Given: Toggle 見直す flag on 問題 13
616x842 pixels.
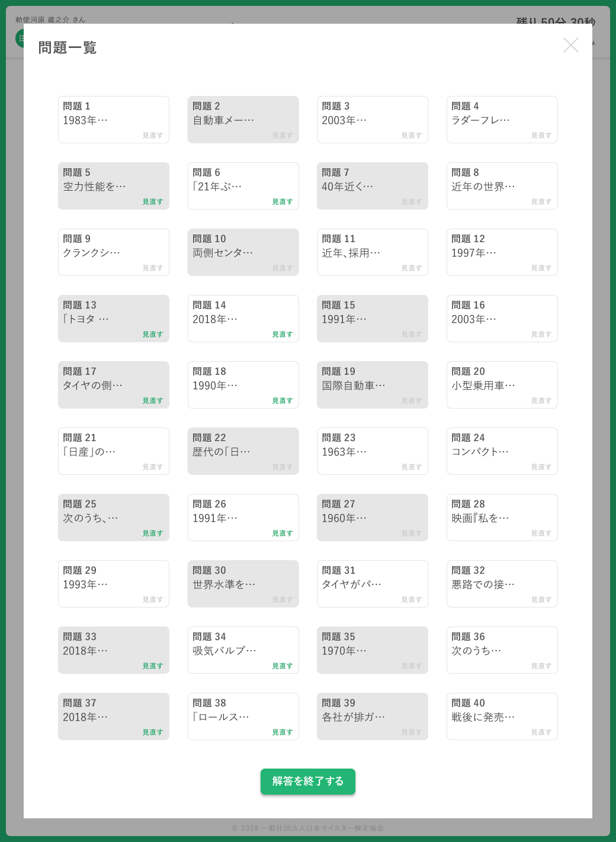Looking at the screenshot, I should click(153, 335).
